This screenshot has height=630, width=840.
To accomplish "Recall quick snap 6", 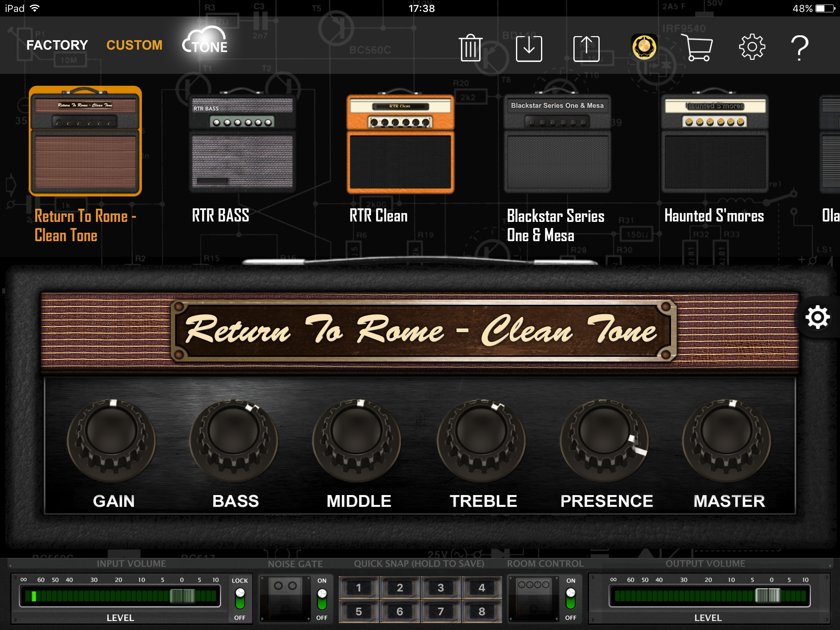I will coord(400,612).
